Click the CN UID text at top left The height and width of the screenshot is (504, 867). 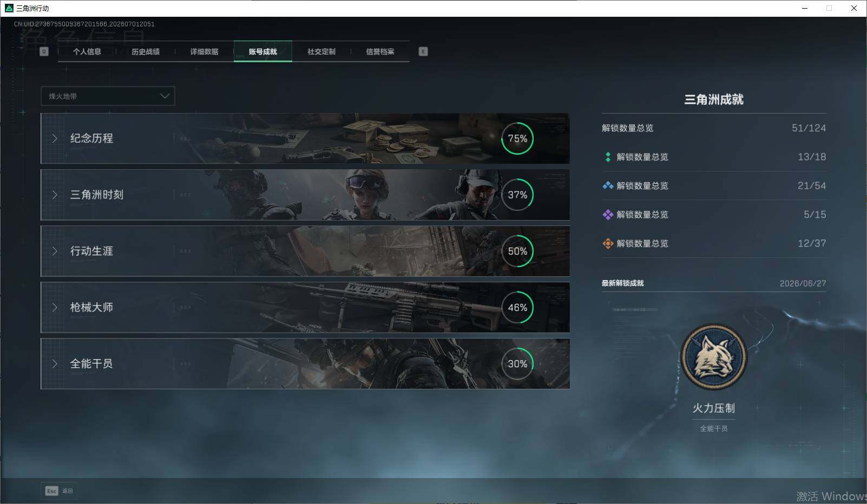pyautogui.click(x=84, y=24)
